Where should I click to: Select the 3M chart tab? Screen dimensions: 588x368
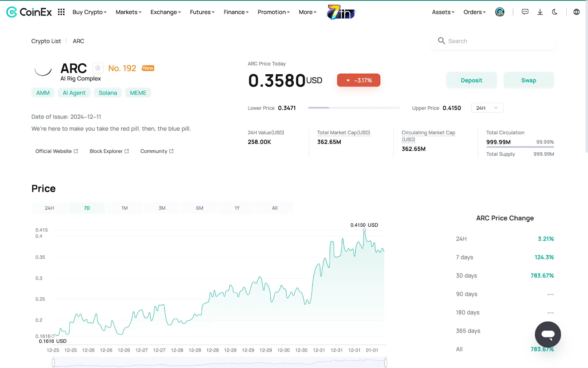coord(162,208)
